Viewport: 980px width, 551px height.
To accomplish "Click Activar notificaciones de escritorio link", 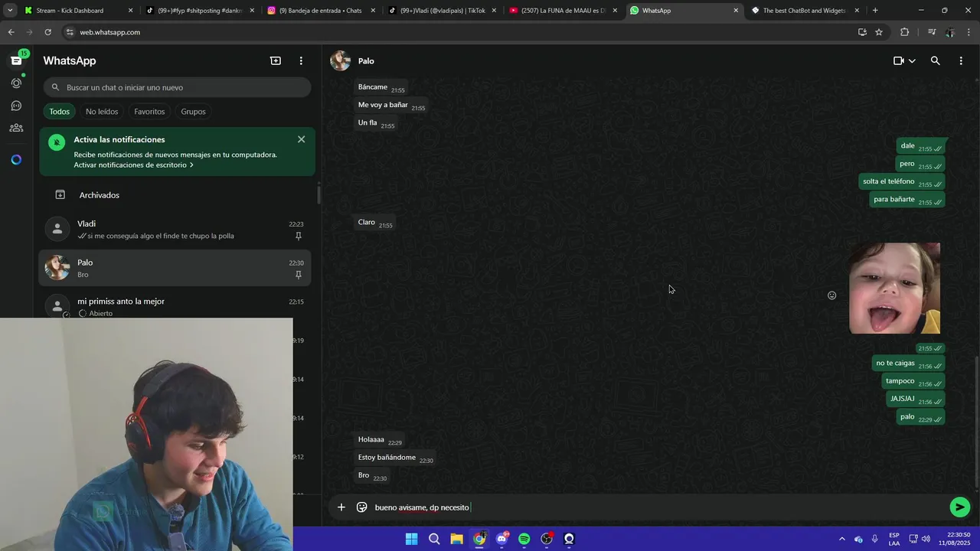I will [x=133, y=165].
